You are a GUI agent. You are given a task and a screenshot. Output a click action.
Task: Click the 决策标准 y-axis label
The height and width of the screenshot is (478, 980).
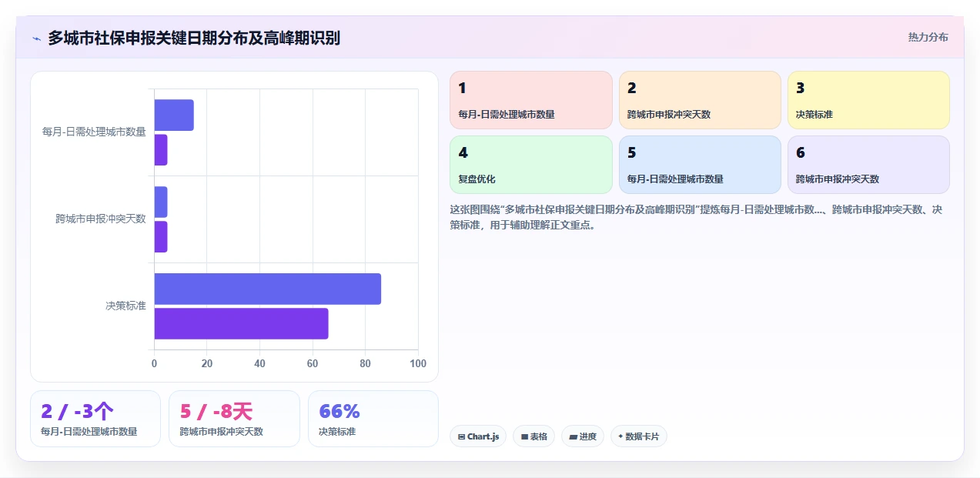(125, 306)
